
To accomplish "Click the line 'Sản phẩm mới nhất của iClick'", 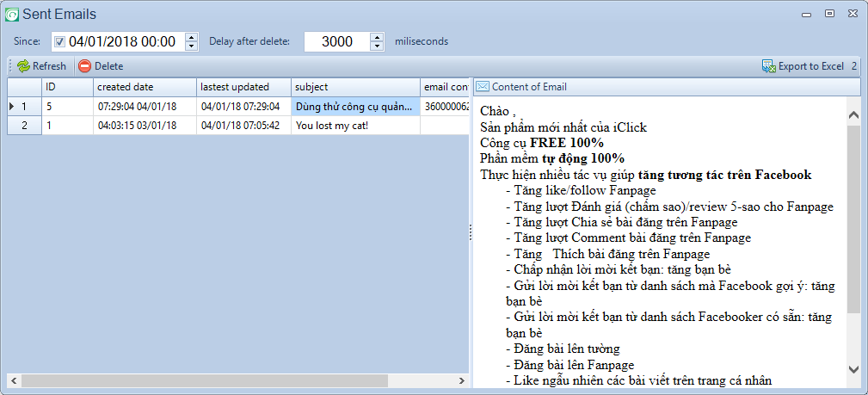I will 563,127.
